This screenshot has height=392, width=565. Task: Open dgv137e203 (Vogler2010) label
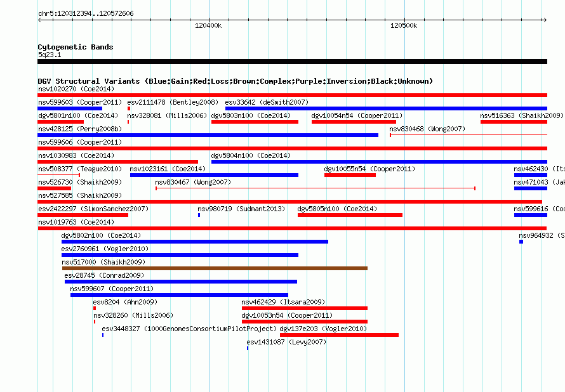(x=323, y=329)
